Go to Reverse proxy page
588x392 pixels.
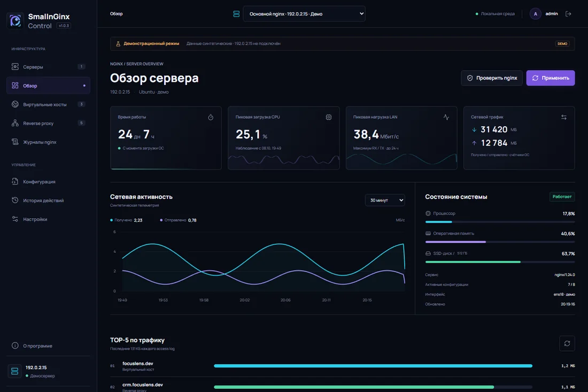click(48, 123)
